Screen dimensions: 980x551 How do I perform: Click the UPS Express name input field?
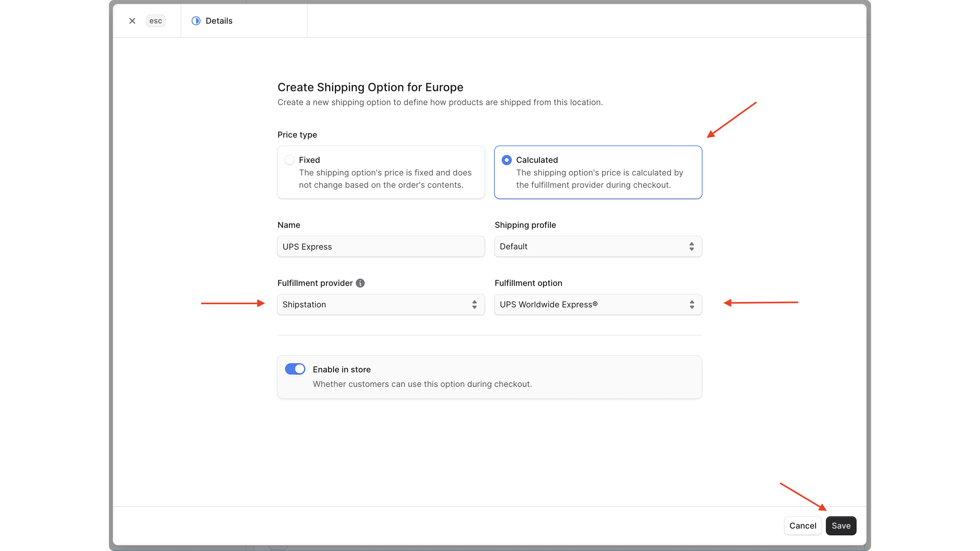tap(380, 246)
